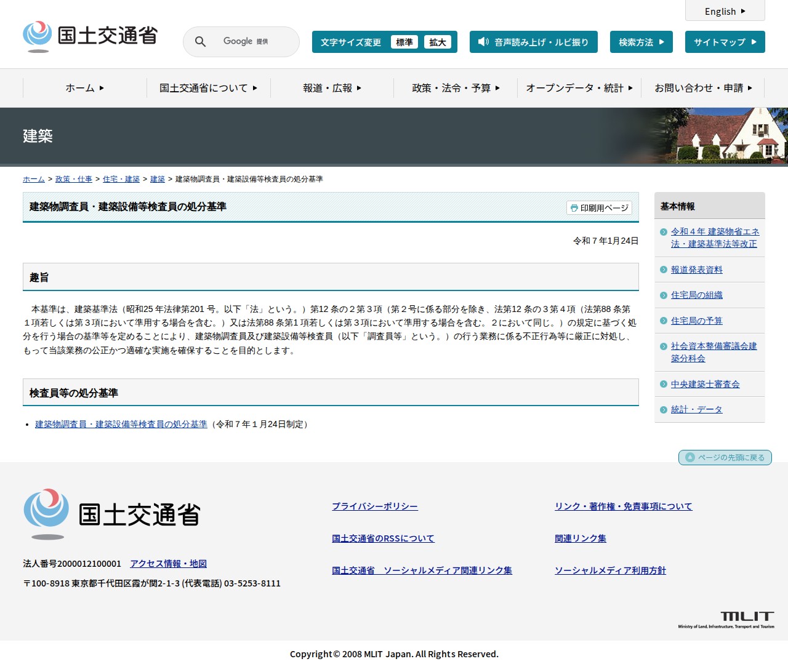Click the MLIT wordmark at bottom right
The width and height of the screenshot is (788, 672).
726,620
